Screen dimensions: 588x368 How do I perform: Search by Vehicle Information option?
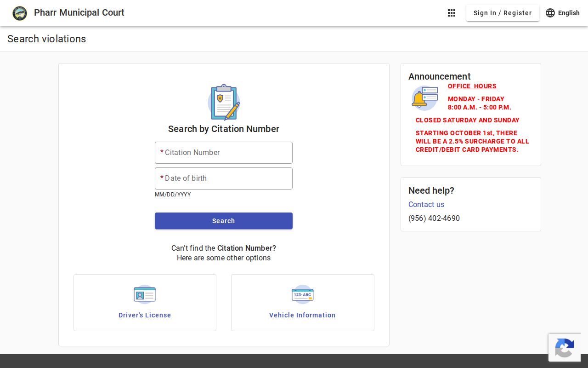pyautogui.click(x=302, y=303)
